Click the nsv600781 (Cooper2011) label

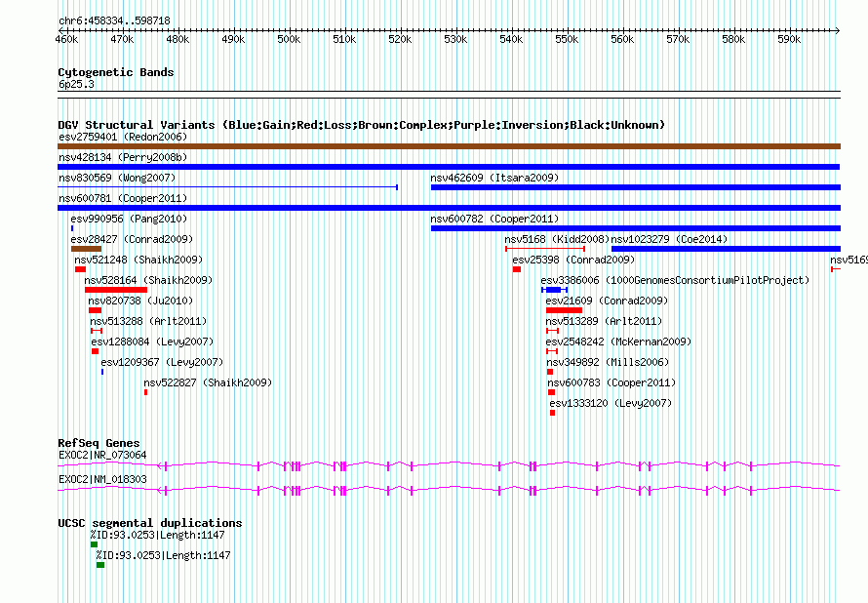pos(123,198)
